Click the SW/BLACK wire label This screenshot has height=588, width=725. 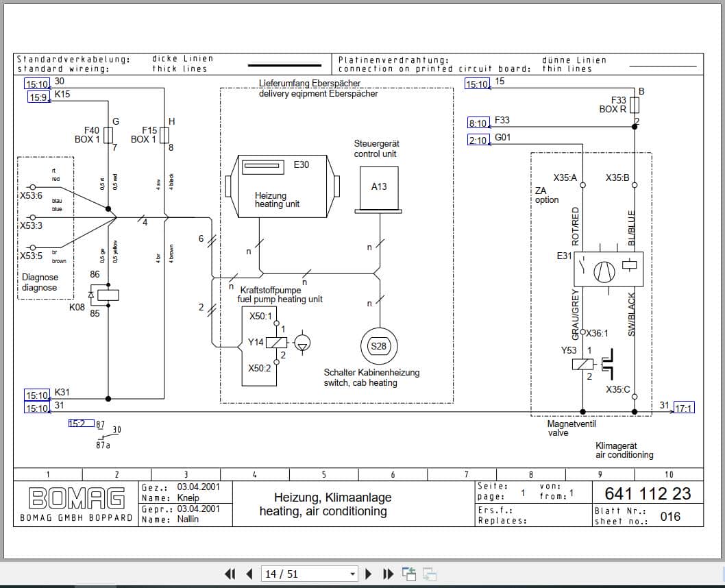[632, 315]
